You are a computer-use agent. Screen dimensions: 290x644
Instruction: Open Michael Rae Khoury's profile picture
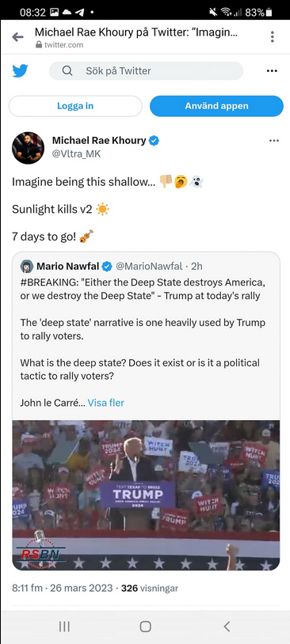28,148
